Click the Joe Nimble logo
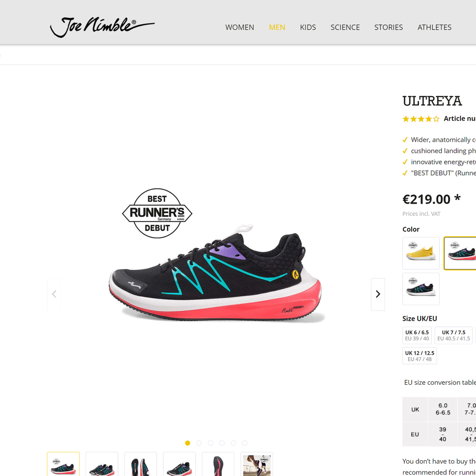Viewport: 476px width, 476px height. (102, 27)
